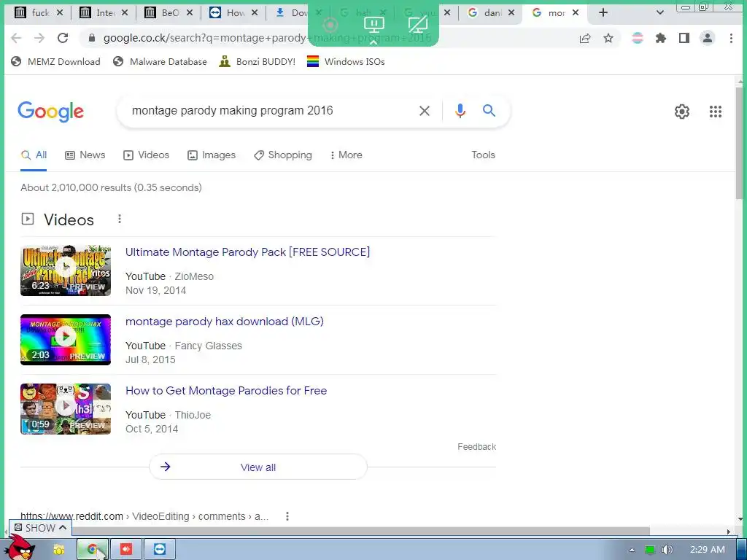Open the tab search dropdown arrow

pyautogui.click(x=659, y=13)
